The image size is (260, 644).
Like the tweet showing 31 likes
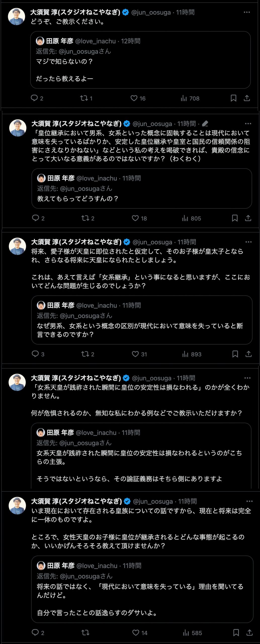coord(135,354)
